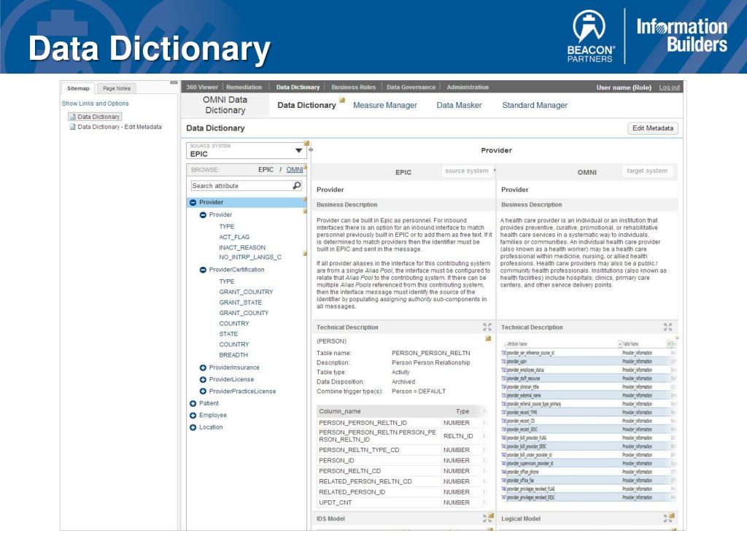Click the PERSON_PERSON_RELTN table name value
Screen dimensions: 747x560
430,353
